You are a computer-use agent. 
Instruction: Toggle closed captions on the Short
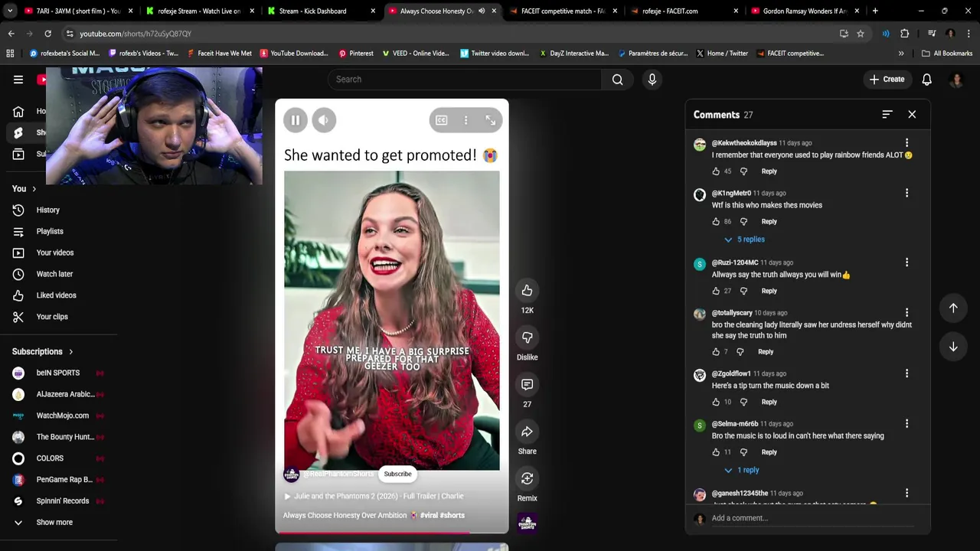442,120
